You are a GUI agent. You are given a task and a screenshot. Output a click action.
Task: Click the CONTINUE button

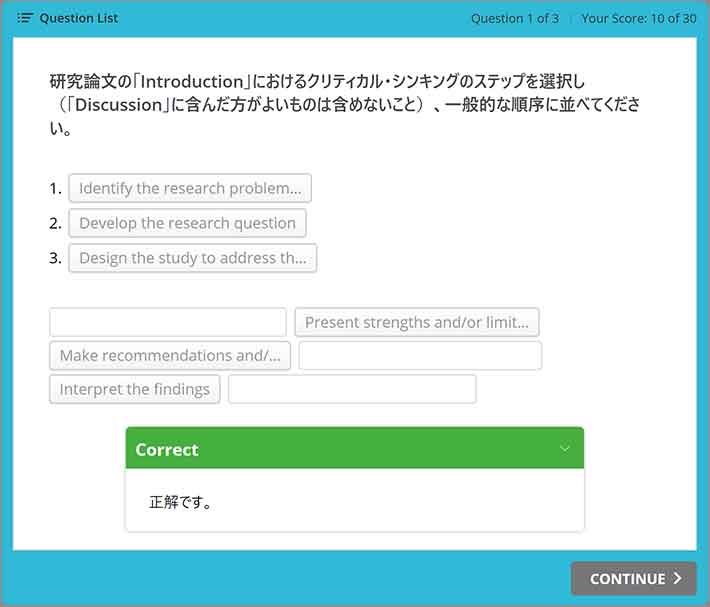[633, 578]
